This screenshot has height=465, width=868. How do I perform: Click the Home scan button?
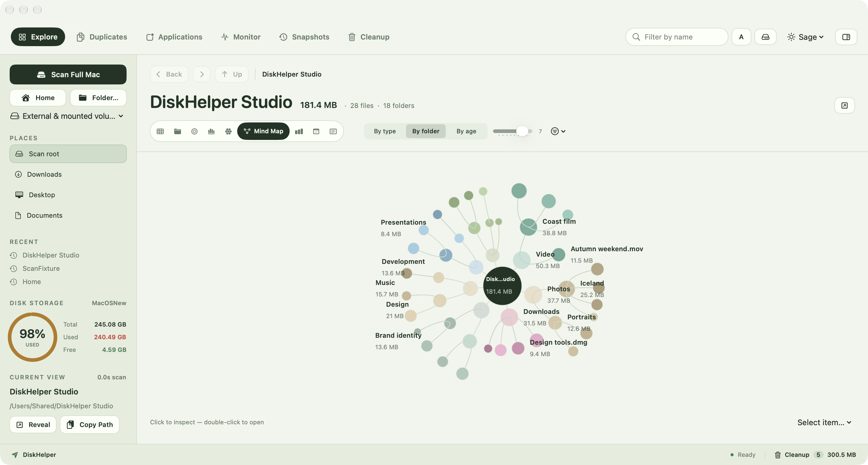(x=38, y=98)
